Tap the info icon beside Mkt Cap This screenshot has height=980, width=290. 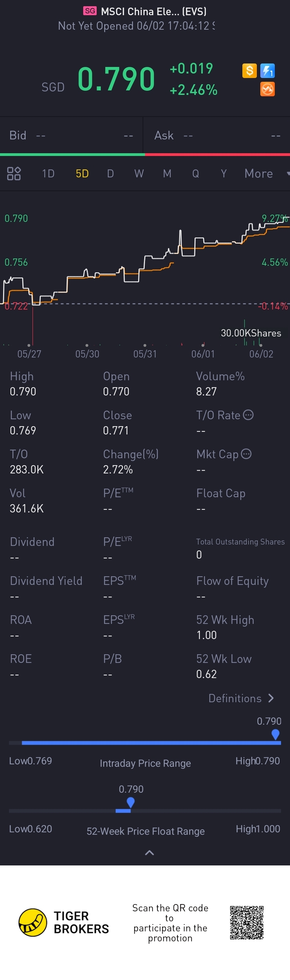246,454
